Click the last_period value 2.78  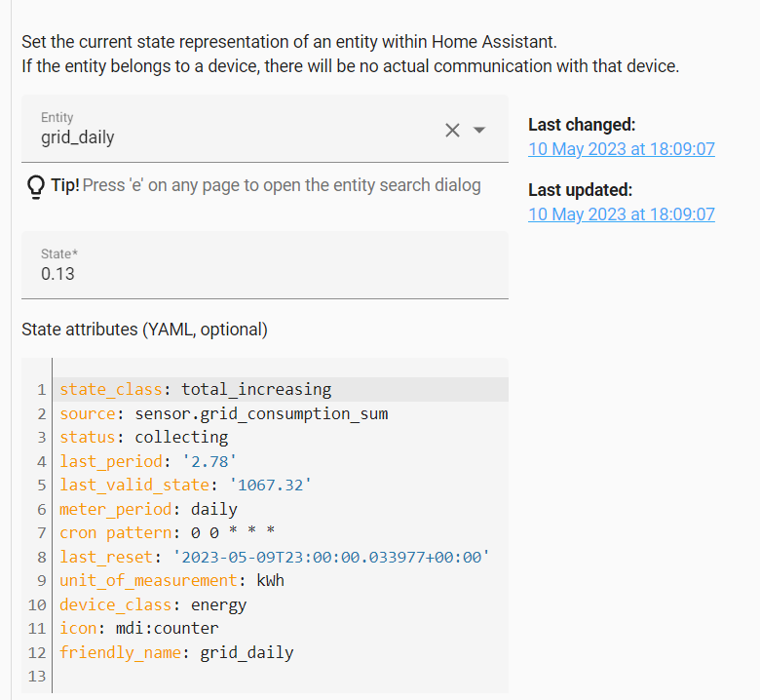(x=209, y=461)
